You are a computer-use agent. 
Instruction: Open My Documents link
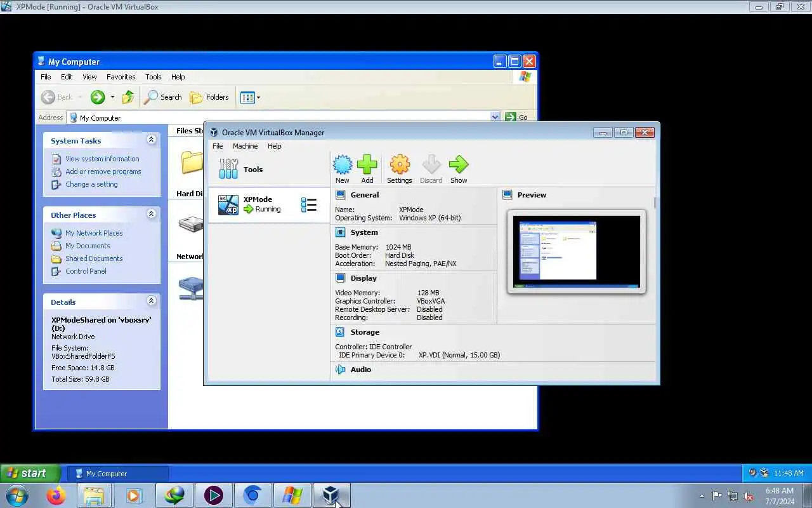[88, 246]
